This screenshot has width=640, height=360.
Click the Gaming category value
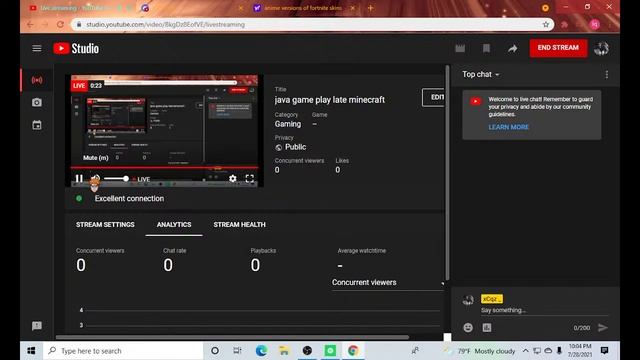288,124
